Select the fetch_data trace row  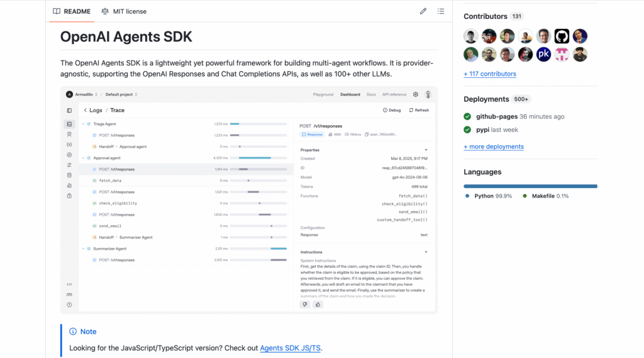[186, 181]
